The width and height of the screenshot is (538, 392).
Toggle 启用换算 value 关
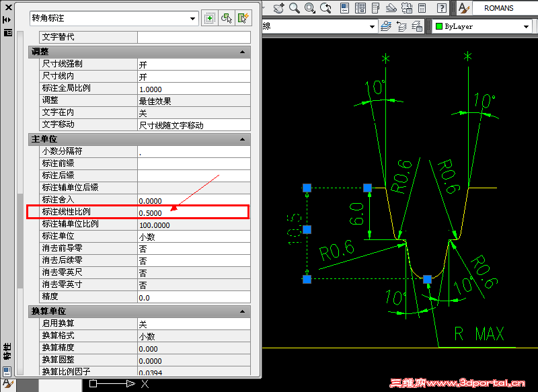194,323
